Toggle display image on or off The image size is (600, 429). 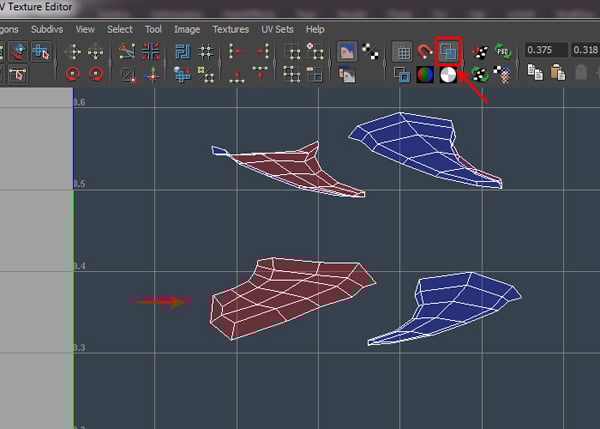(347, 51)
